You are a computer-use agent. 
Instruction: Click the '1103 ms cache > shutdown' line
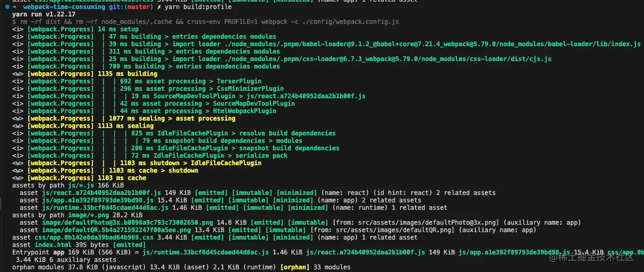pyautogui.click(x=154, y=171)
